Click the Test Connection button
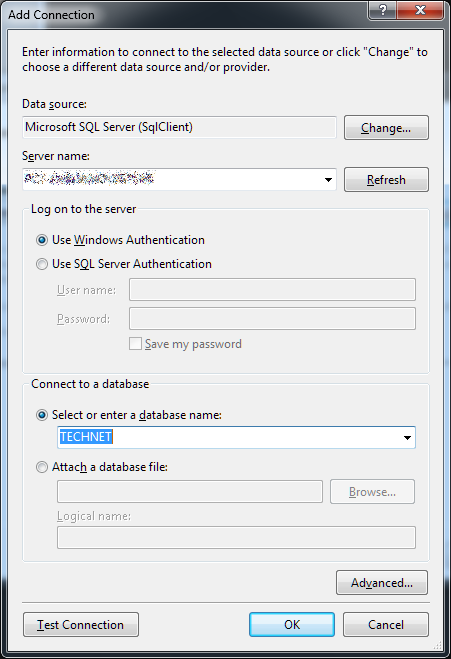Image resolution: width=451 pixels, height=659 pixels. pyautogui.click(x=81, y=625)
